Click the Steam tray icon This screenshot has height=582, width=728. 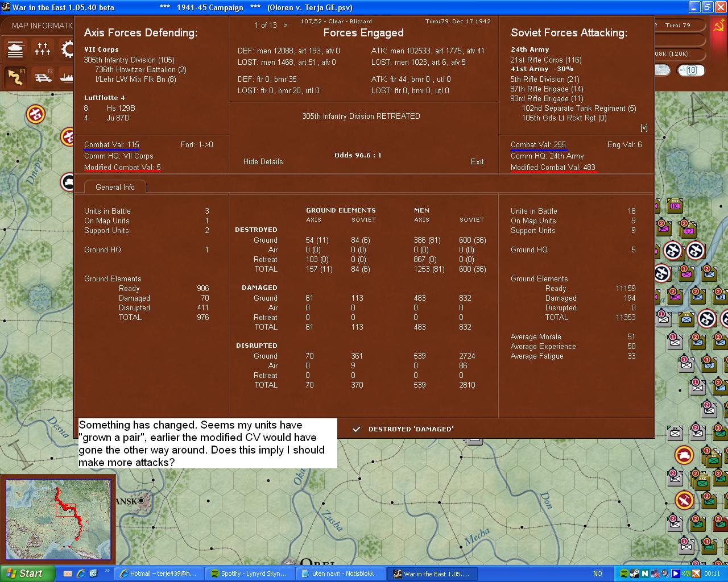pyautogui.click(x=634, y=573)
